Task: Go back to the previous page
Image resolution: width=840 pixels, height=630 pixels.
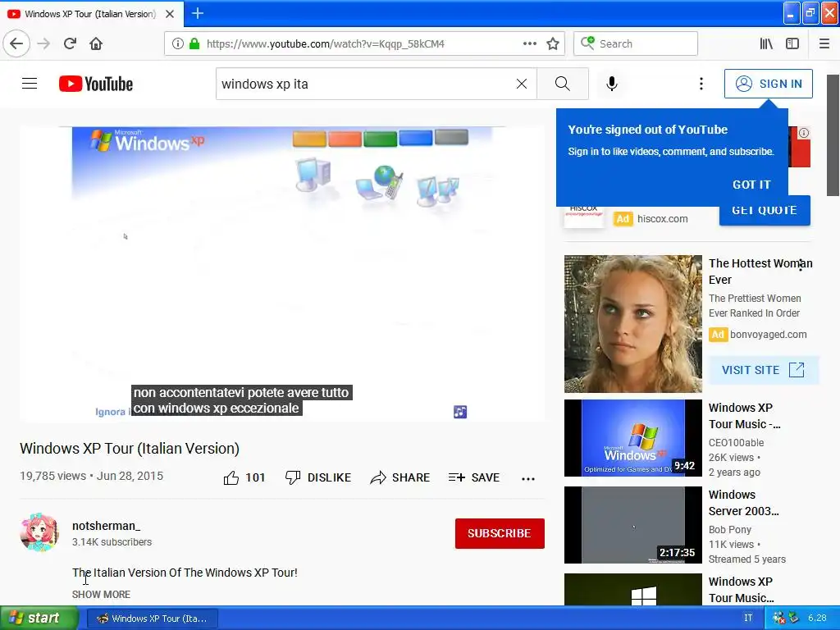Action: 16,43
